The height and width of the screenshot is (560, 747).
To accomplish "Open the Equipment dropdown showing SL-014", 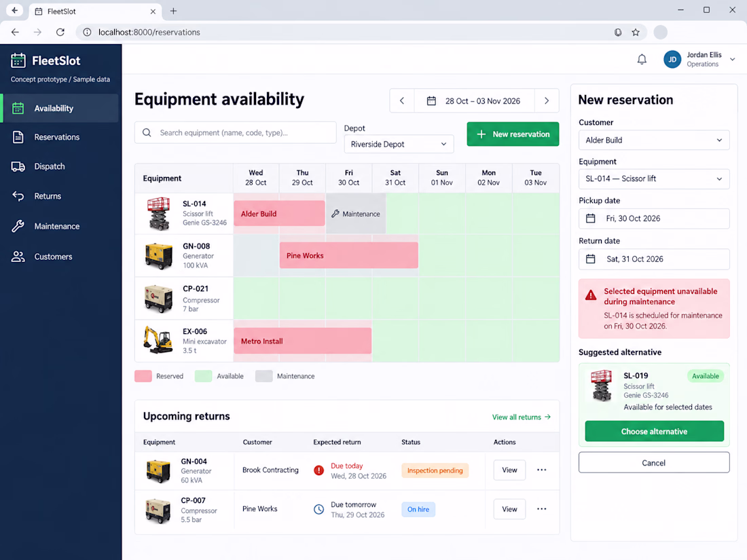I will 653,179.
